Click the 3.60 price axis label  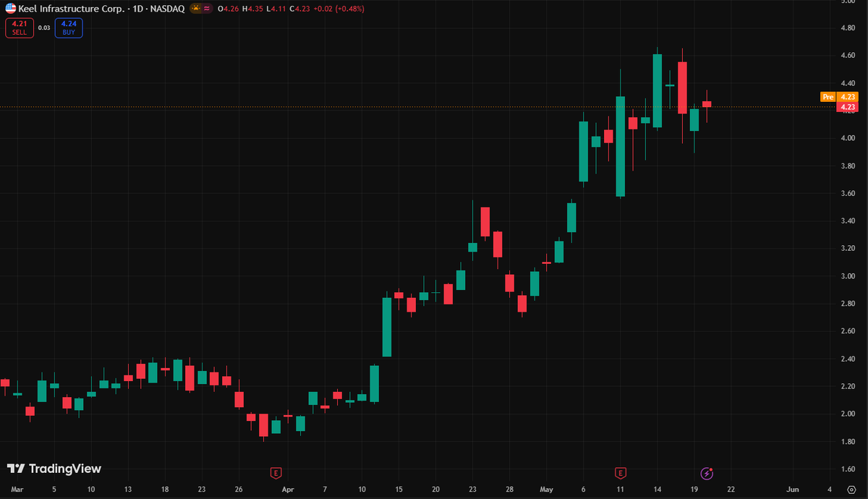[848, 193]
